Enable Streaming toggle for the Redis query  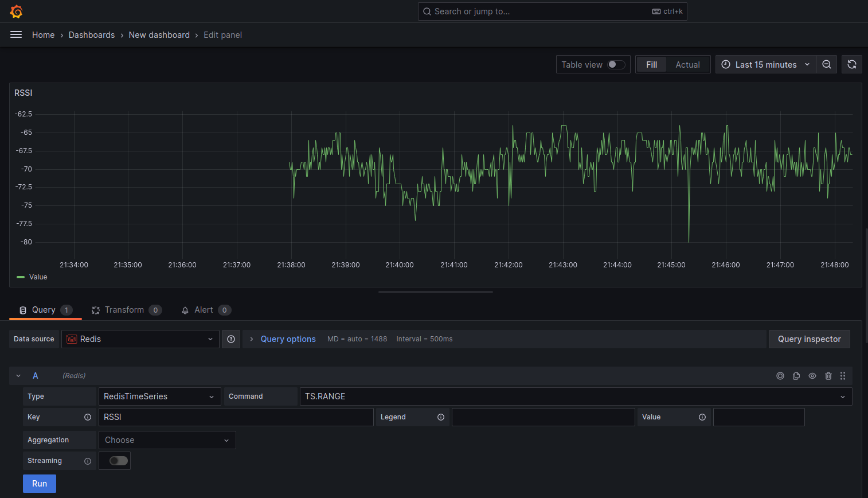point(115,461)
